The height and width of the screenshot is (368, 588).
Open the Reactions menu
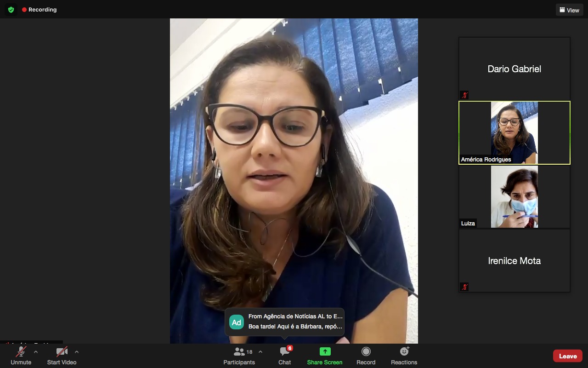point(404,356)
